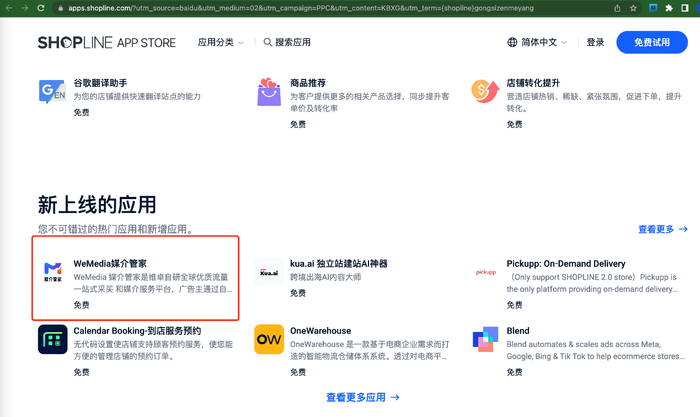Open the 谷歌翻译助手 title

(100, 83)
